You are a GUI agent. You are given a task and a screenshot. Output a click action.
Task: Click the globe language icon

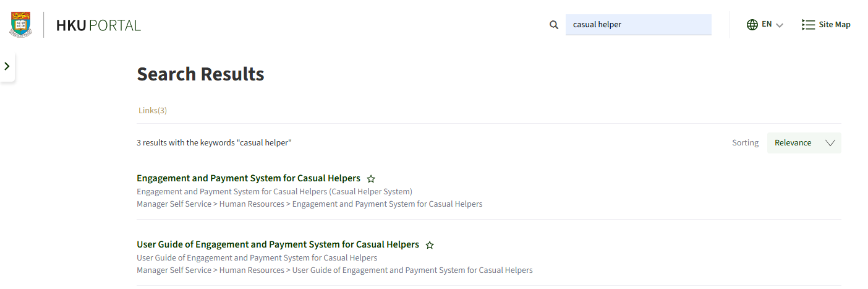coord(752,25)
